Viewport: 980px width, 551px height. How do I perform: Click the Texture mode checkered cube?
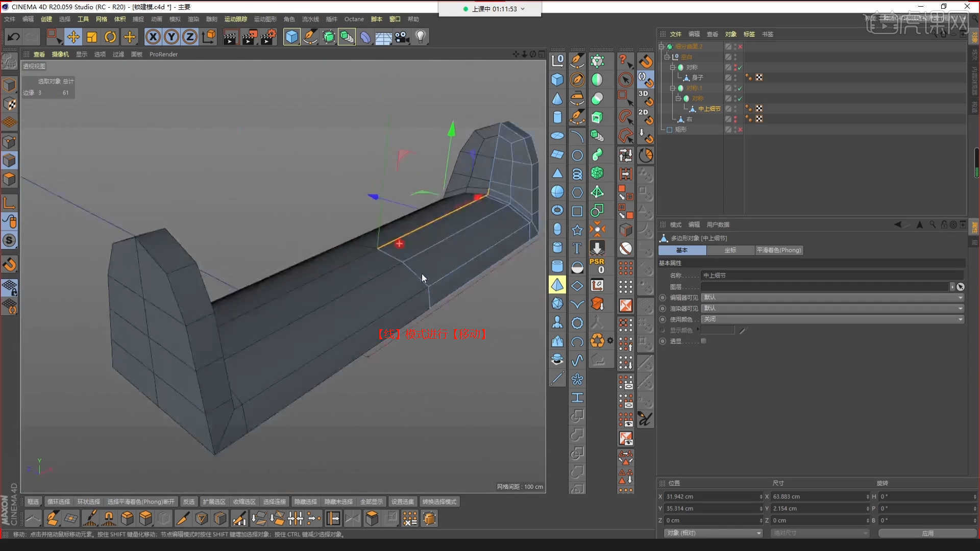9,104
